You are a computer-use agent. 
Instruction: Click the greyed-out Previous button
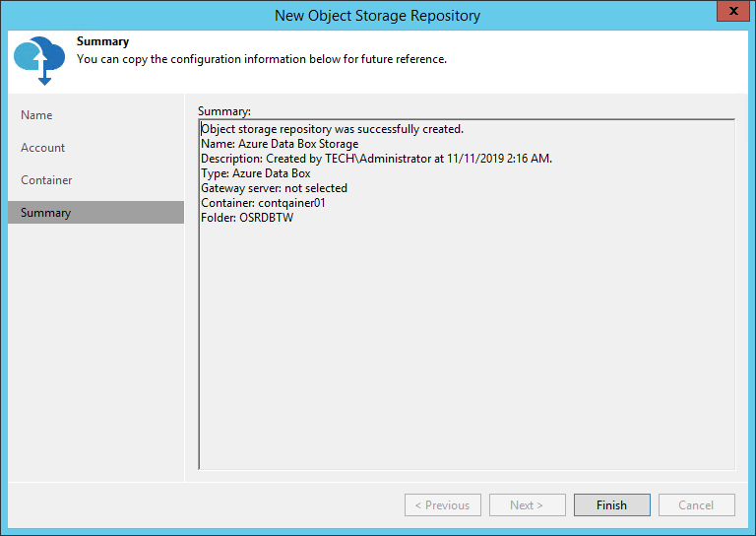tap(442, 505)
